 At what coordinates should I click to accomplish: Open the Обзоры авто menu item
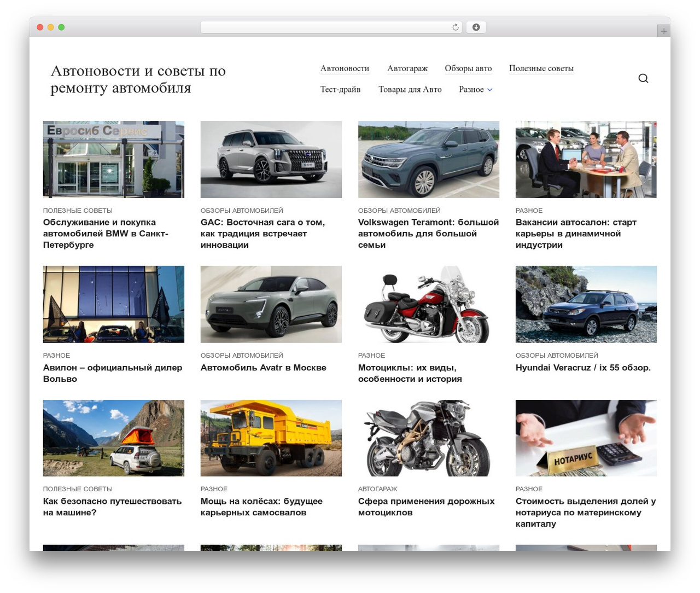468,68
